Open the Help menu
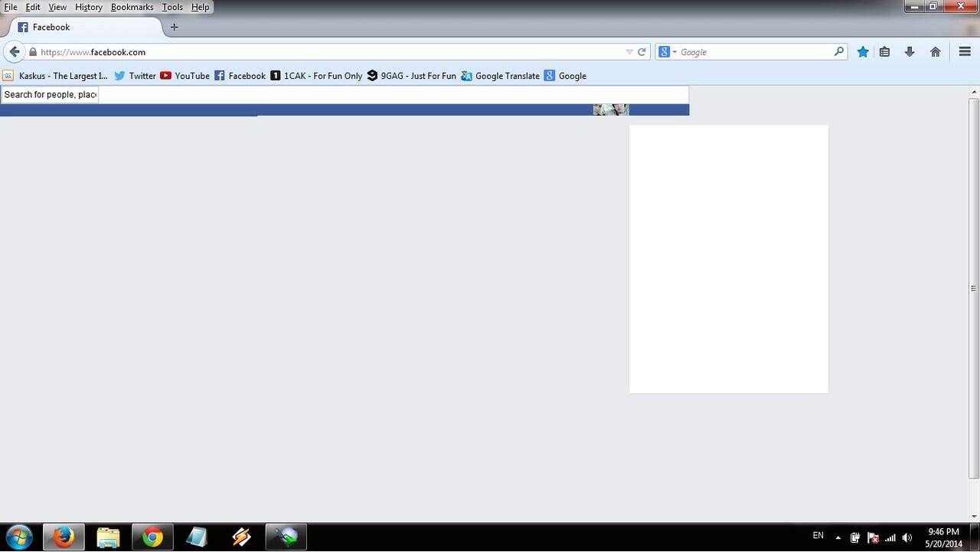980x552 pixels. click(x=200, y=7)
